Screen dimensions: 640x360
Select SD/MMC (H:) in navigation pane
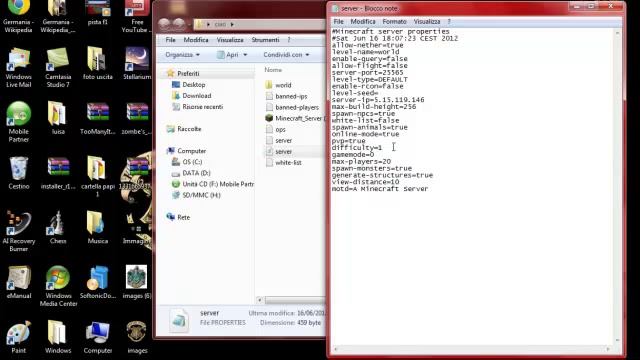(x=201, y=195)
